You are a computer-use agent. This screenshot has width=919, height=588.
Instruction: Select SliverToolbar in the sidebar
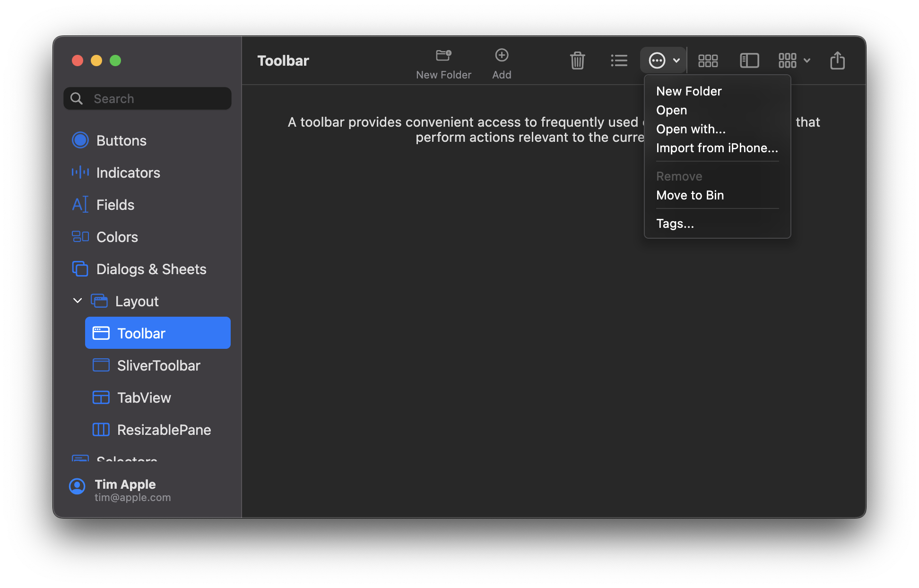pyautogui.click(x=158, y=365)
